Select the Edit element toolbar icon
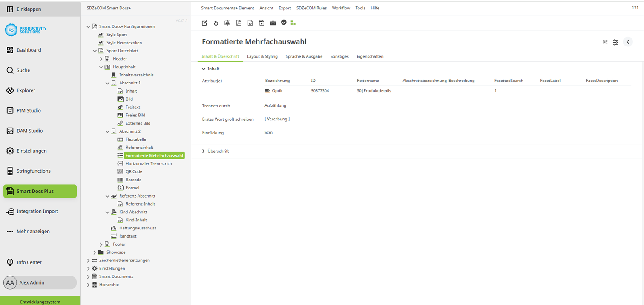The width and height of the screenshot is (644, 305). [204, 23]
